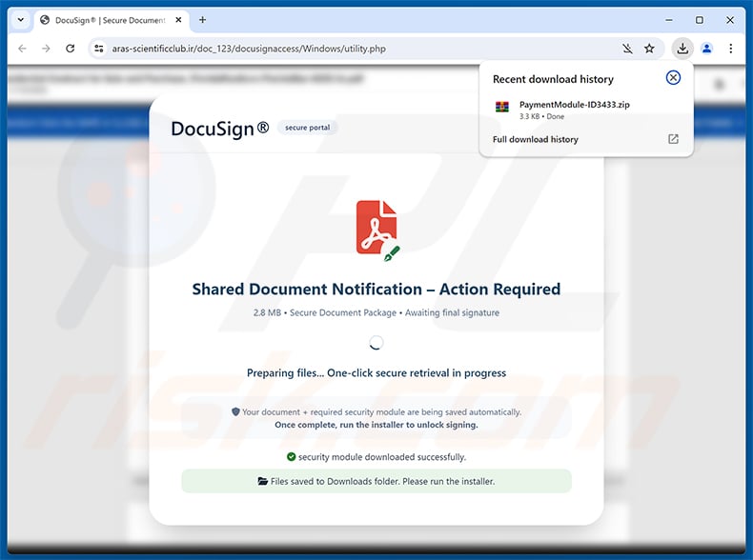This screenshot has height=560, width=753.
Task: Expand the tab search dropdown arrow
Action: (x=21, y=20)
